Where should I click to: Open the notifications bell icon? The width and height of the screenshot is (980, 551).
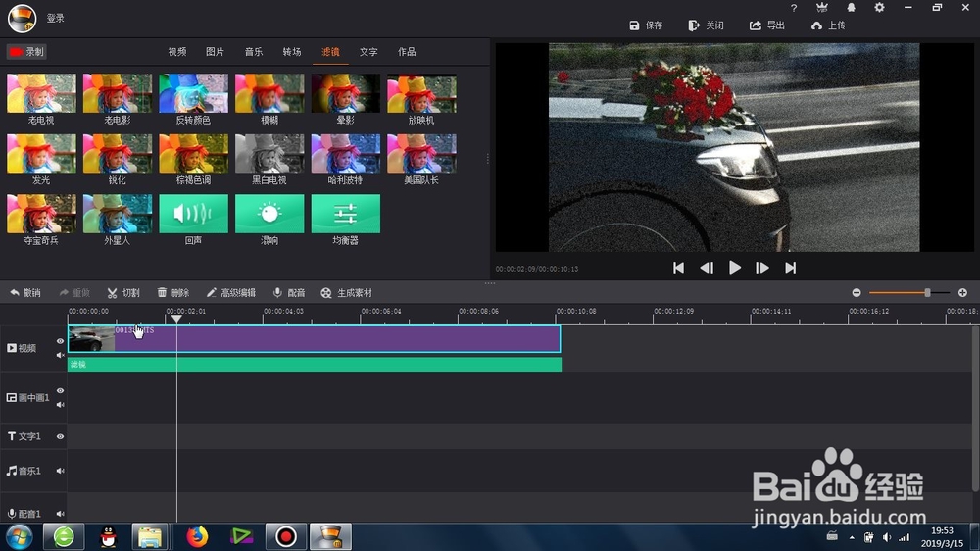pyautogui.click(x=851, y=8)
